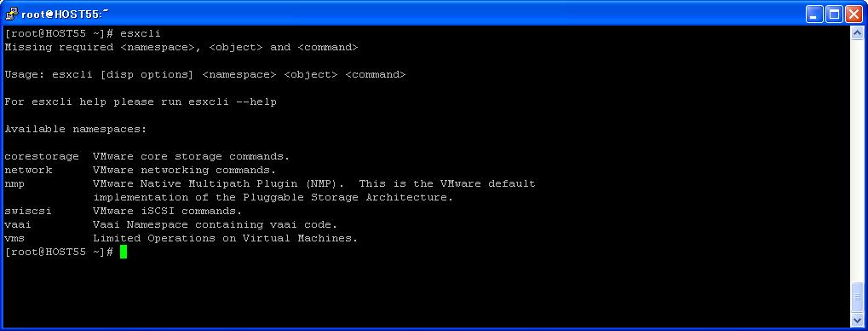Minimize the root@HOST55 terminal window

click(x=814, y=14)
